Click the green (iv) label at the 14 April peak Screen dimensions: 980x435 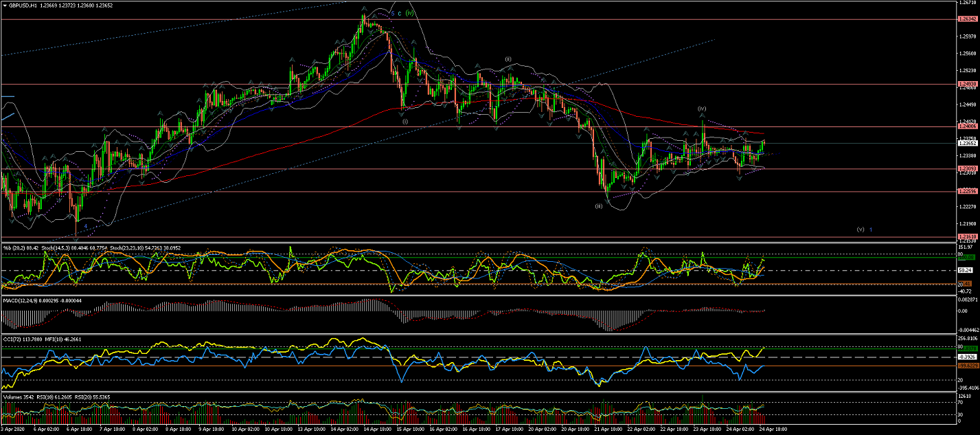(409, 13)
